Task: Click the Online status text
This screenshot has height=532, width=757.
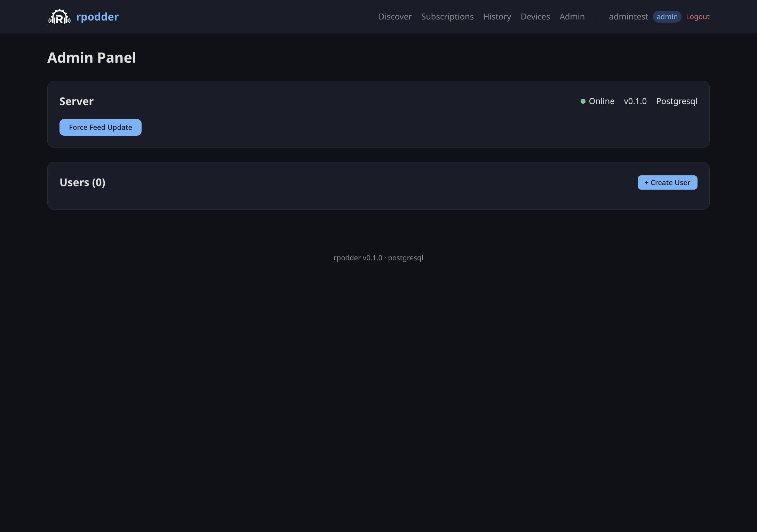Action: [601, 101]
